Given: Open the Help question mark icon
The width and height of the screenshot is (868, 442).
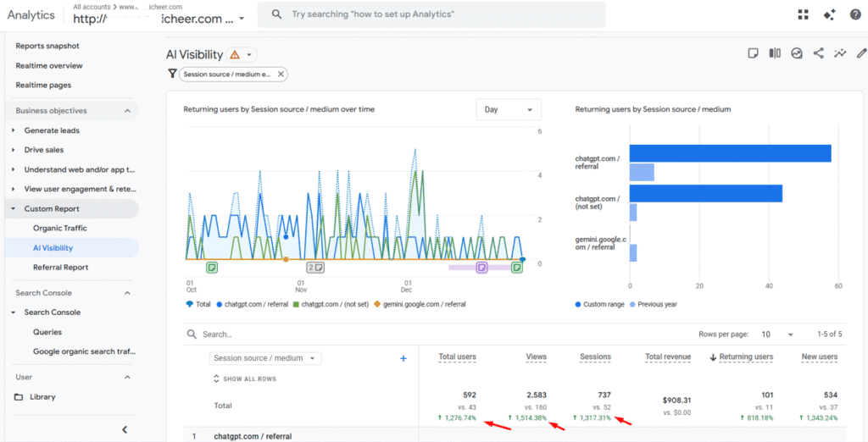Looking at the screenshot, I should tap(854, 14).
